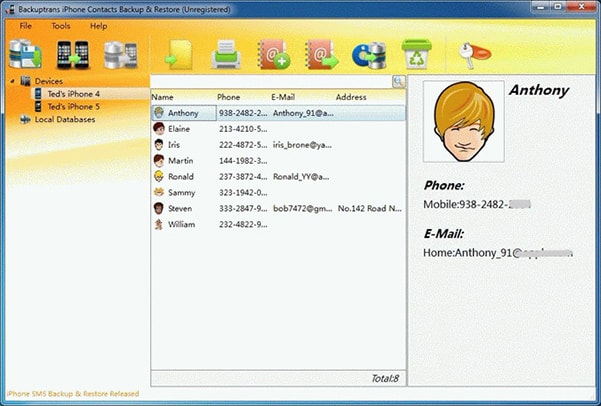Click the printer icon in toolbar
Viewport: 601px width, 406px height.
pos(228,54)
